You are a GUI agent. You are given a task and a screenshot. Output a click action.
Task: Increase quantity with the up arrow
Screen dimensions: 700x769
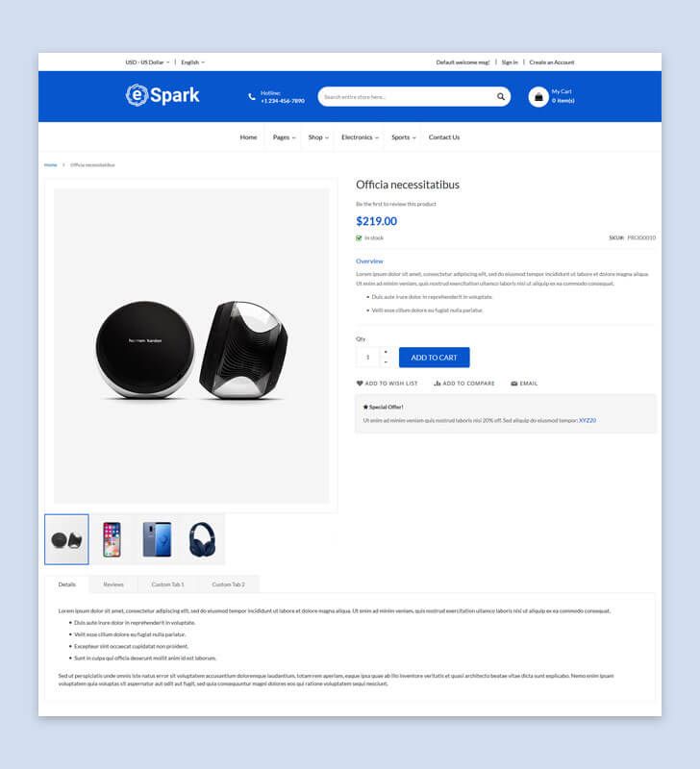(386, 352)
